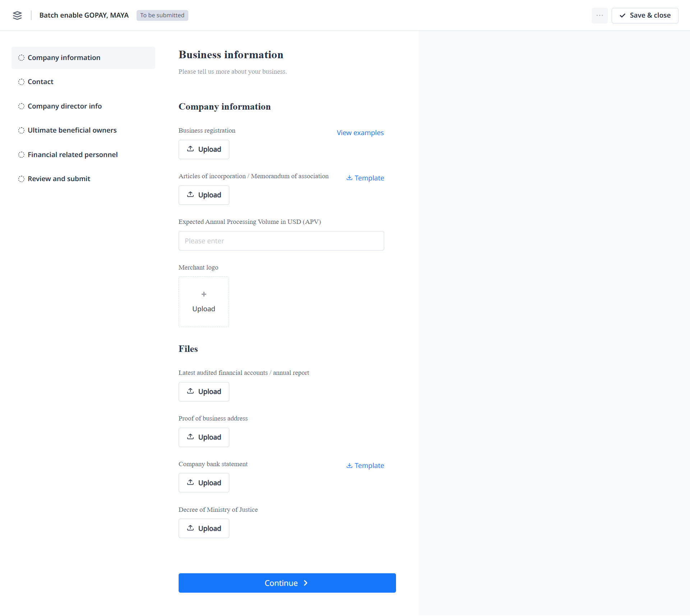Upload Proof of business address

[x=204, y=437]
